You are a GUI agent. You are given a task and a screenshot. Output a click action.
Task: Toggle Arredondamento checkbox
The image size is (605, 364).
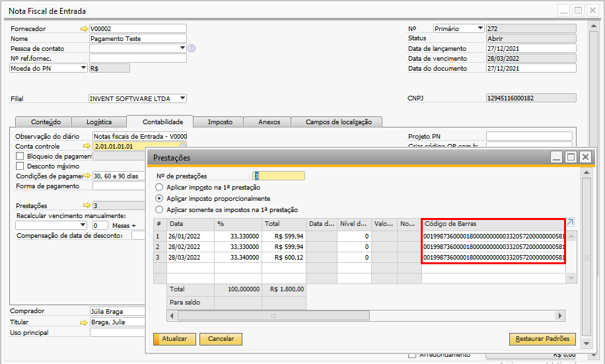click(x=412, y=355)
